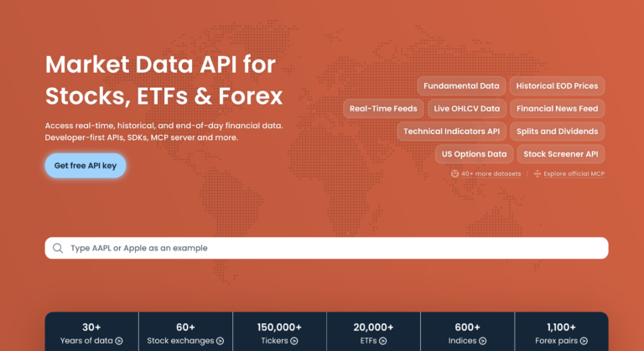Follow the 40+ more datasets link
The height and width of the screenshot is (351, 644).
(491, 173)
